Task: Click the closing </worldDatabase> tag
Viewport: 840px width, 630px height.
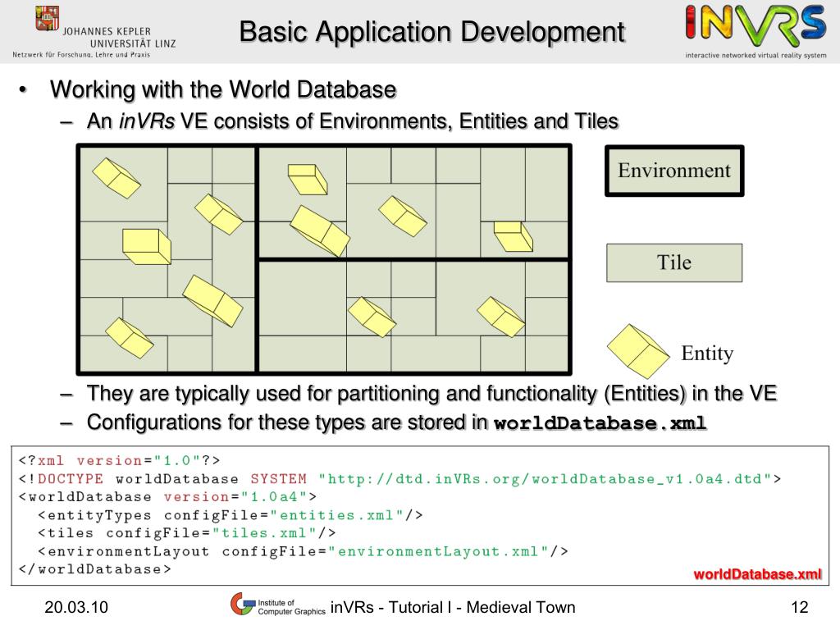Action: [95, 569]
